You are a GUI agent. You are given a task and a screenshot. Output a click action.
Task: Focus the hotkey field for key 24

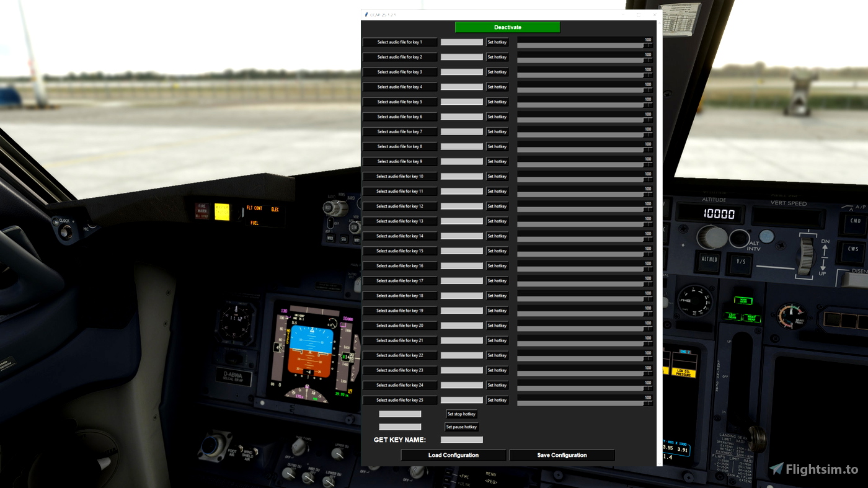point(462,385)
